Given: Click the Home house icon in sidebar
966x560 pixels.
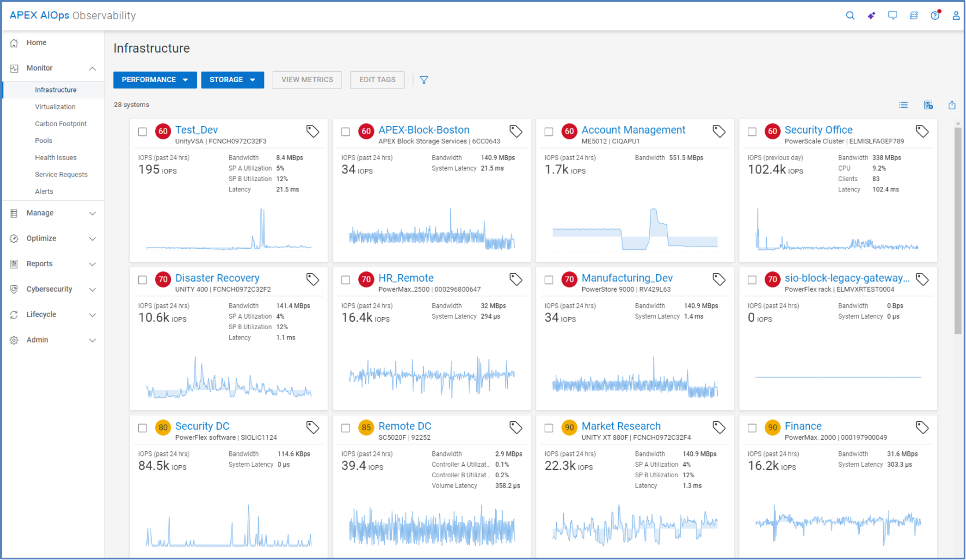Looking at the screenshot, I should coord(14,43).
